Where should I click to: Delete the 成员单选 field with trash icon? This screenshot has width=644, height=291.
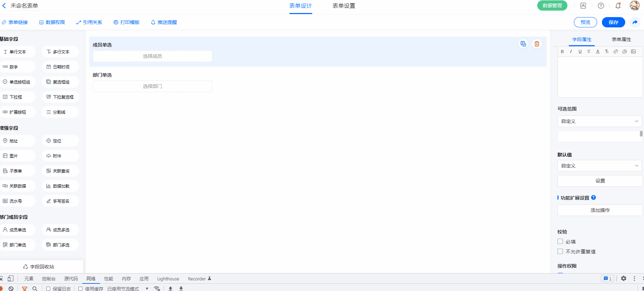coord(537,44)
